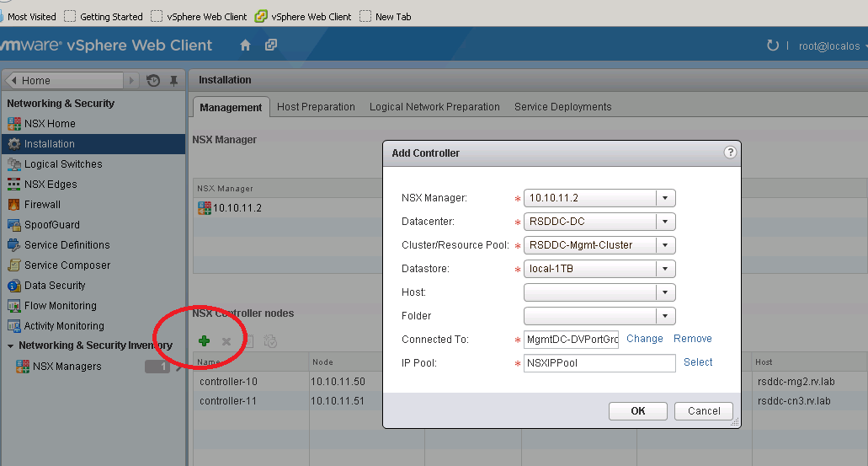This screenshot has width=868, height=466.
Task: Click the Change link for Connected To
Action: 644,339
